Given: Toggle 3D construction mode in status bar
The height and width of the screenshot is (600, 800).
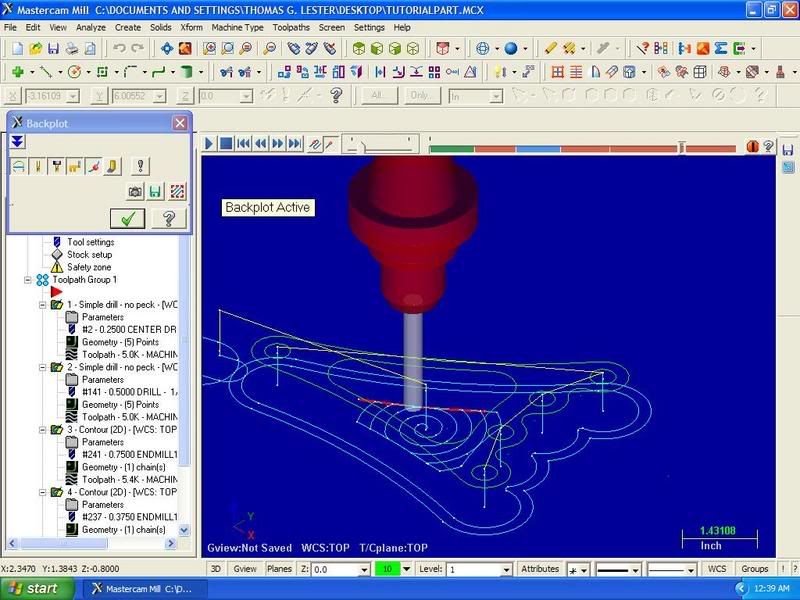Looking at the screenshot, I should click(216, 569).
